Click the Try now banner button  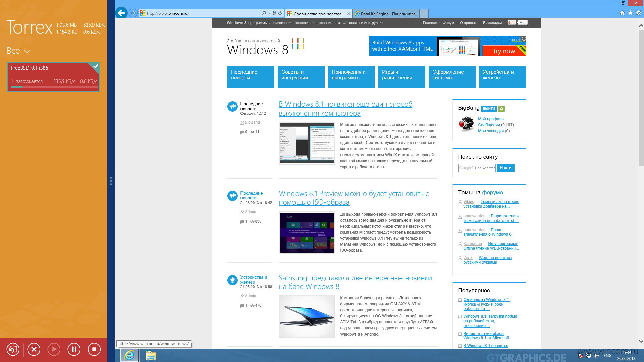[503, 51]
